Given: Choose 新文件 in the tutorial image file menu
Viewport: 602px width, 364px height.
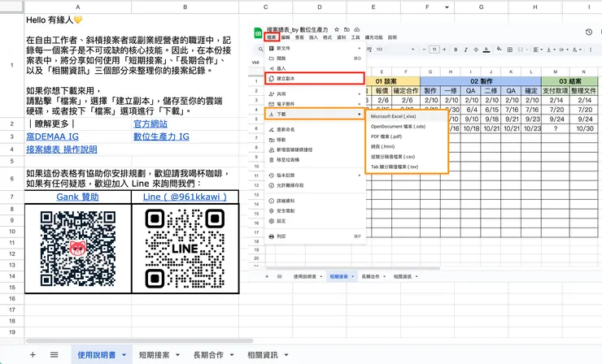Looking at the screenshot, I should 315,48.
